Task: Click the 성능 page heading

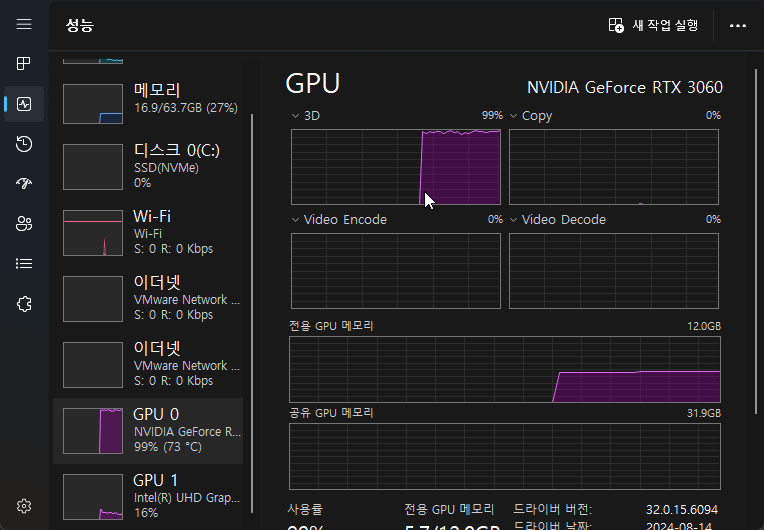Action: (x=79, y=25)
